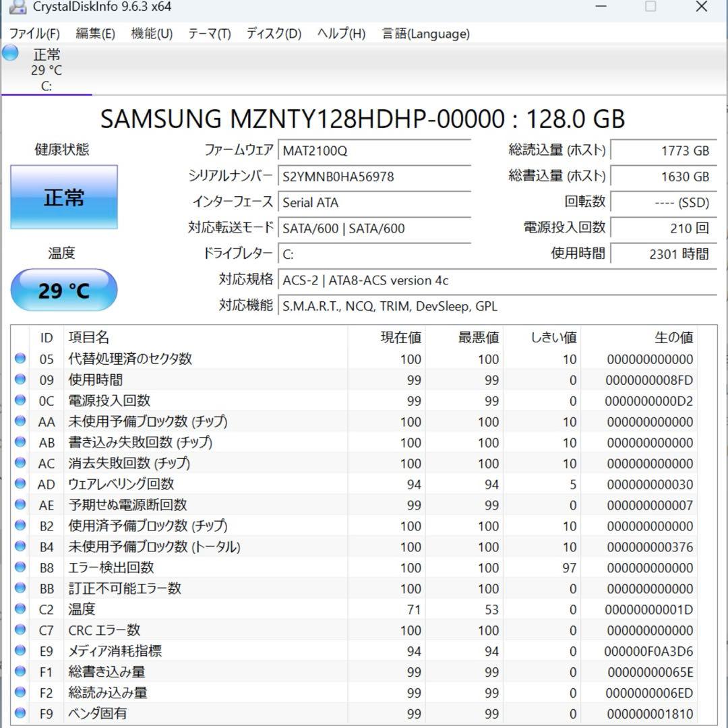Click the 正常 health status button
728x728 pixels.
click(x=64, y=198)
